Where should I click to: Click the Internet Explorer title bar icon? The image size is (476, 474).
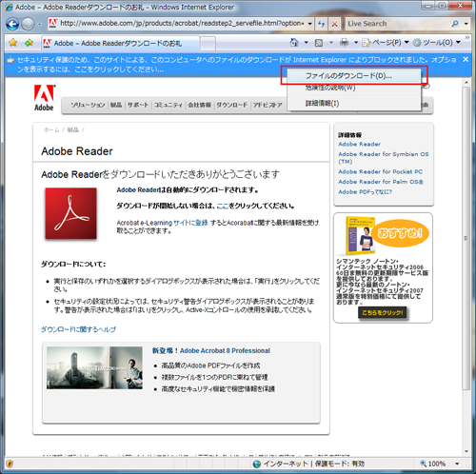coord(9,7)
